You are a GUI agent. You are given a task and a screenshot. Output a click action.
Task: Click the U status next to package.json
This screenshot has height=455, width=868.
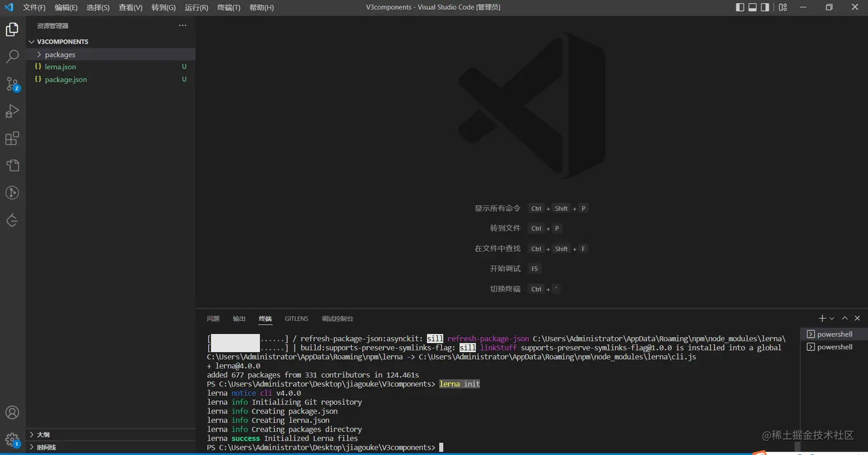[x=184, y=79]
